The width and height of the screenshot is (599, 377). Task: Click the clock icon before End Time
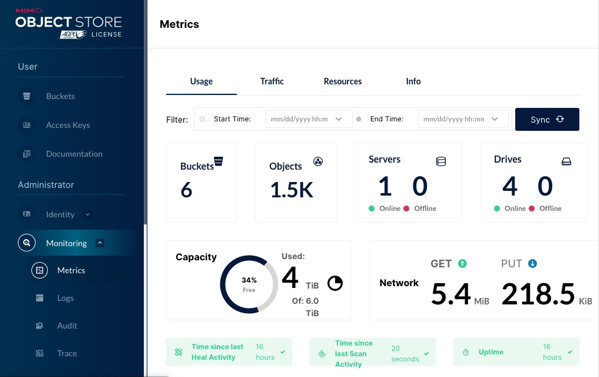[358, 119]
